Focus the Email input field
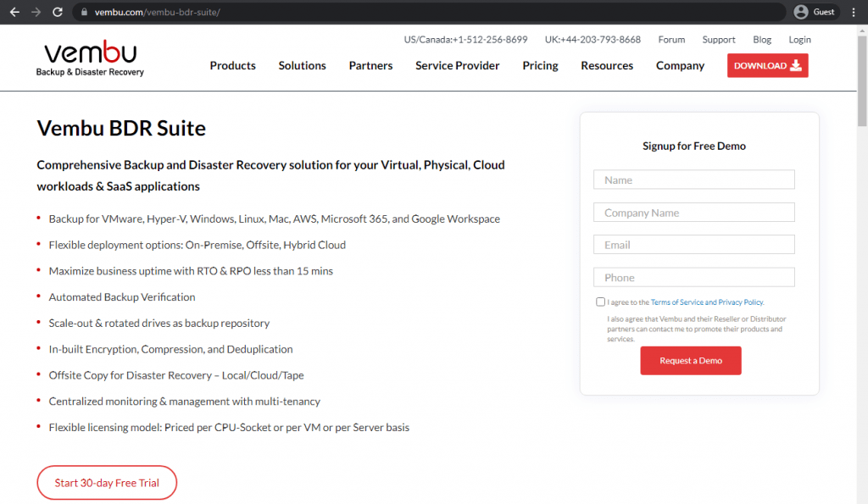 [693, 245]
